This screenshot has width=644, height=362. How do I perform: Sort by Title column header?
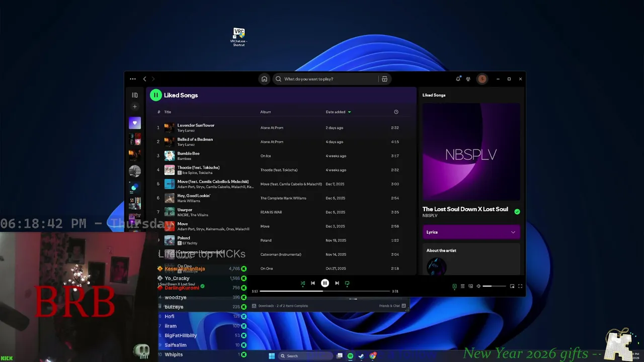pyautogui.click(x=168, y=112)
